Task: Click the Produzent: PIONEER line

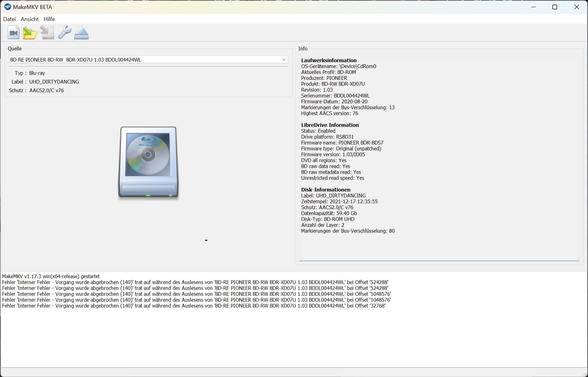Action: click(x=324, y=78)
